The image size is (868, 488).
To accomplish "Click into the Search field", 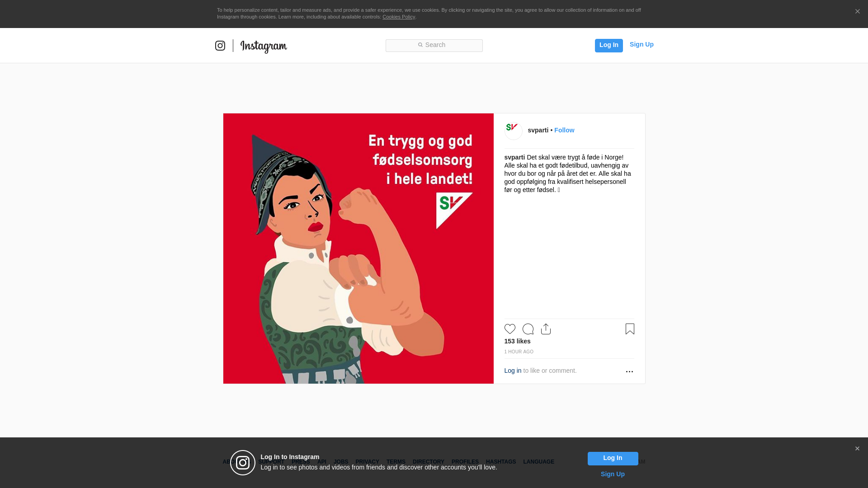I will click(x=434, y=45).
